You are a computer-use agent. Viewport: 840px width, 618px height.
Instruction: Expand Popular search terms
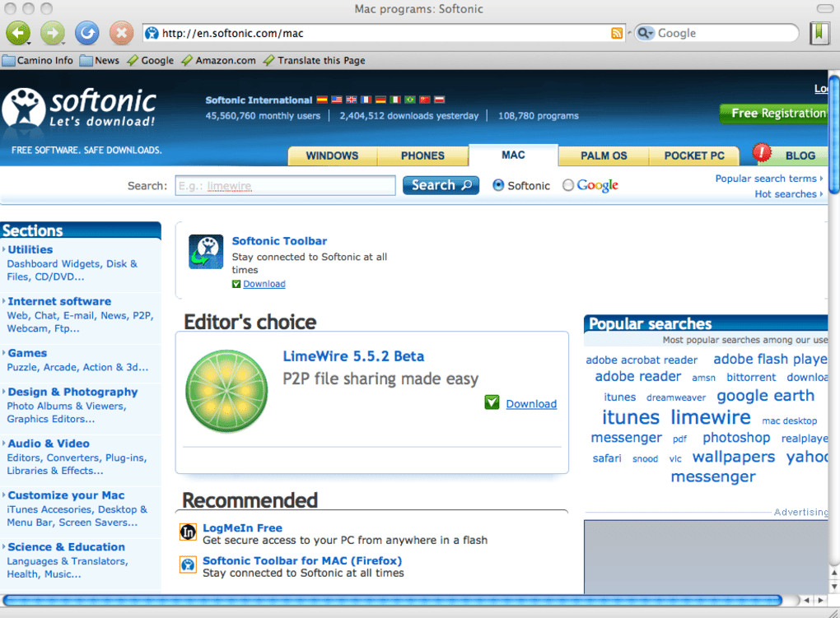[768, 179]
